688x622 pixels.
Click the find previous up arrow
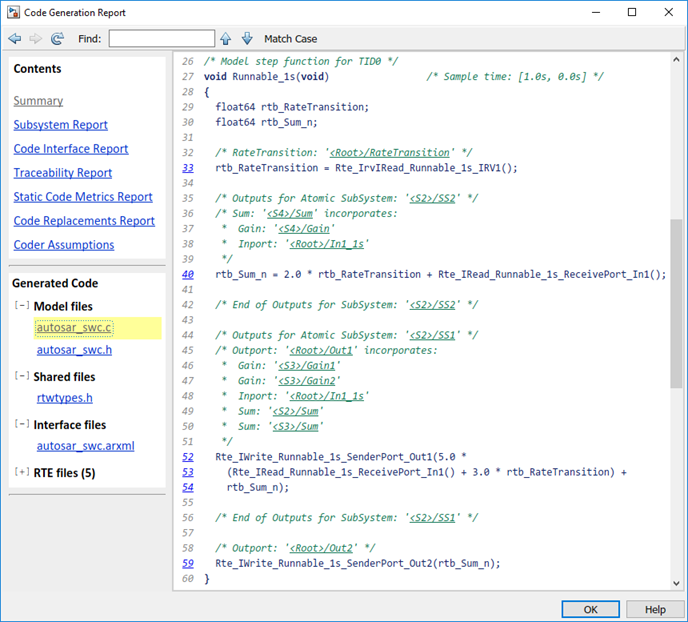tap(225, 39)
